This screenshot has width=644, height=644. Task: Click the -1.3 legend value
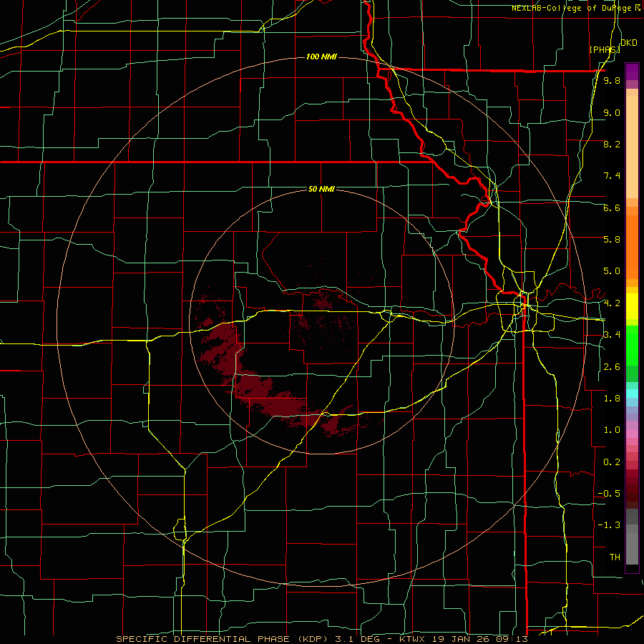click(609, 525)
